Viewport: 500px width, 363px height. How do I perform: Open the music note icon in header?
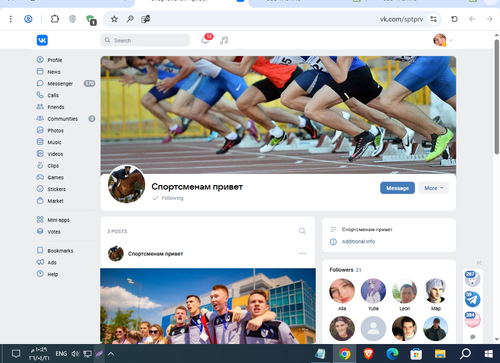(x=224, y=40)
